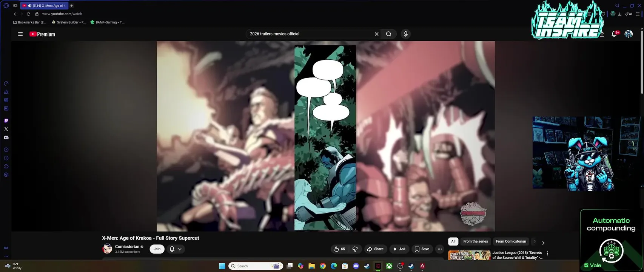Select the From Comicstorian chip
The image size is (644, 272).
click(511, 241)
